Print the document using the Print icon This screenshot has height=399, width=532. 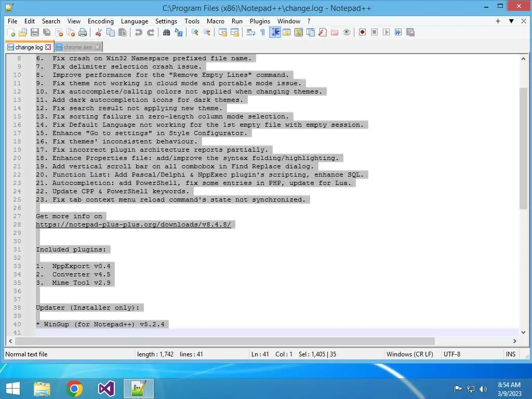coord(83,32)
